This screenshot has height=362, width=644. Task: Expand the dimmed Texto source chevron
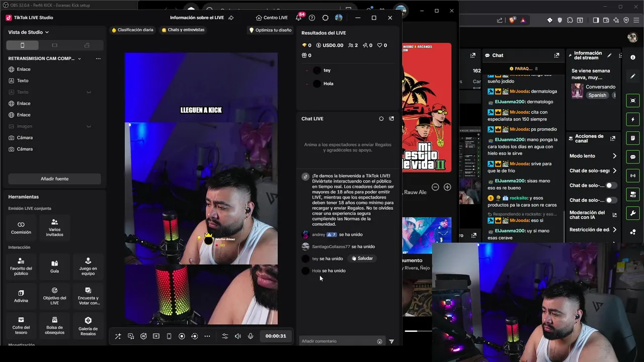pyautogui.click(x=89, y=92)
